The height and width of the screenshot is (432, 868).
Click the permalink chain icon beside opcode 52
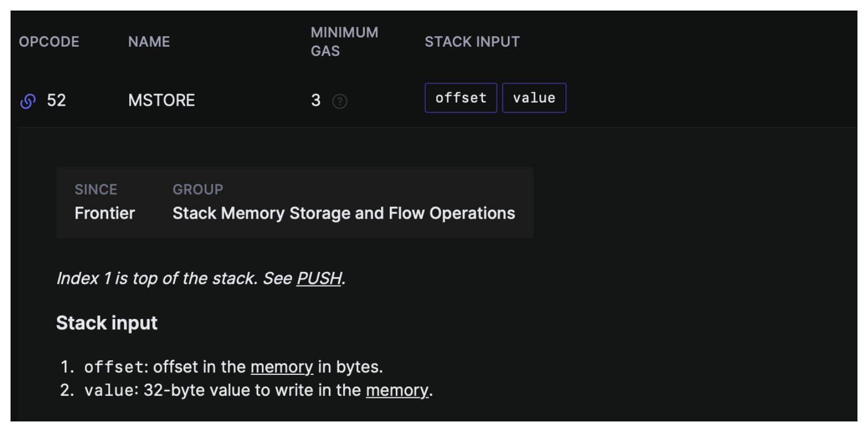pos(28,101)
